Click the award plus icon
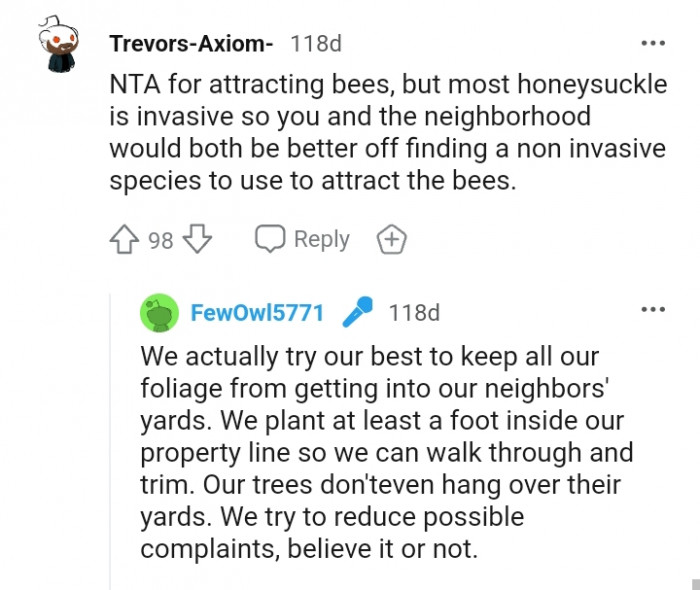Viewport: 700px width, 590px height. [391, 240]
